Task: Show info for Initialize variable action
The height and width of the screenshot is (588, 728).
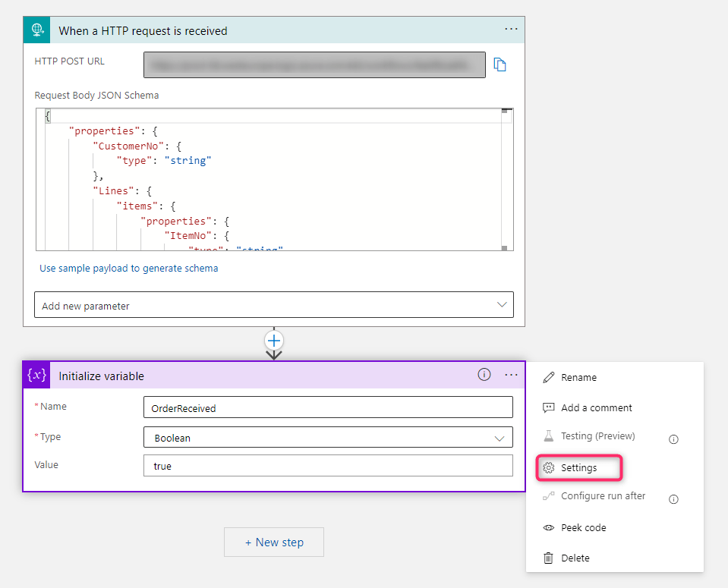Action: pyautogui.click(x=484, y=375)
